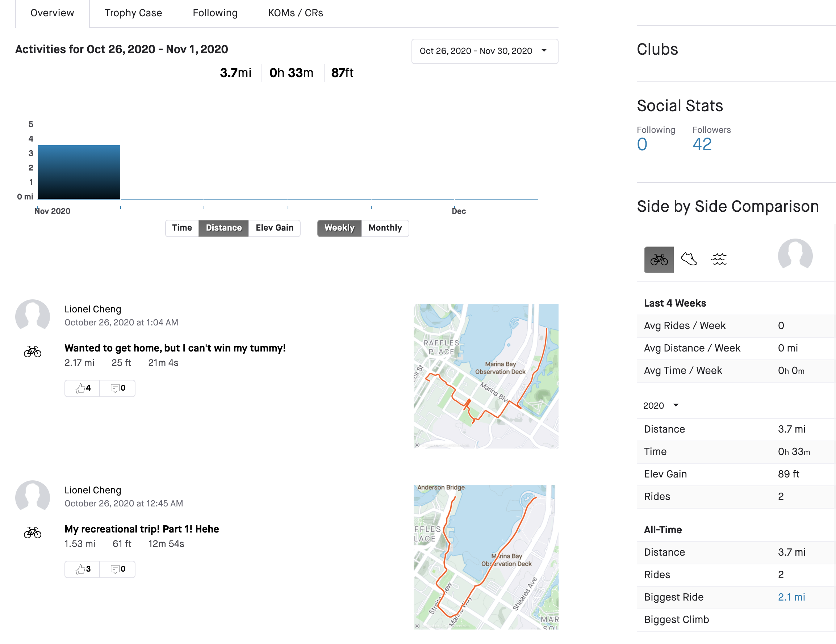836x644 pixels.
Task: Click the 'Elev Gain' 89 ft row
Action: [736, 474]
